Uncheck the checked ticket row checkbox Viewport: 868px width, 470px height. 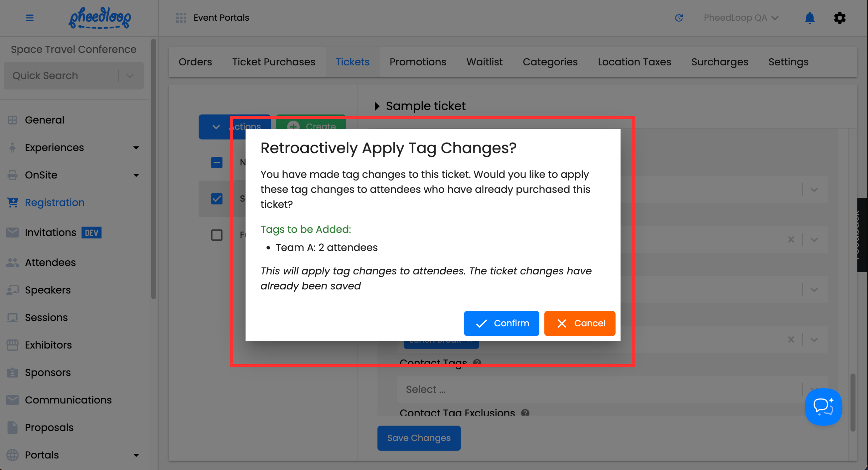point(217,199)
